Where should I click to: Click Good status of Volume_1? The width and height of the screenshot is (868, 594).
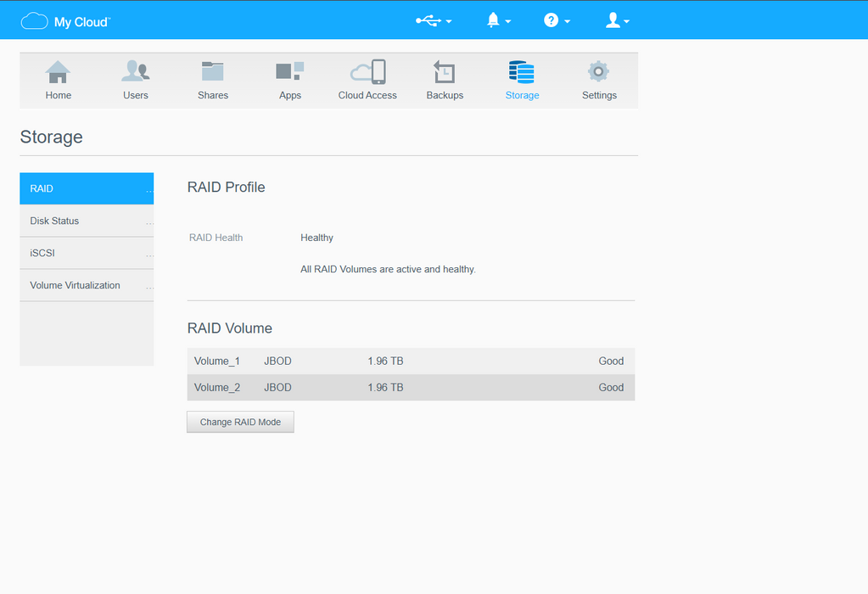click(611, 361)
